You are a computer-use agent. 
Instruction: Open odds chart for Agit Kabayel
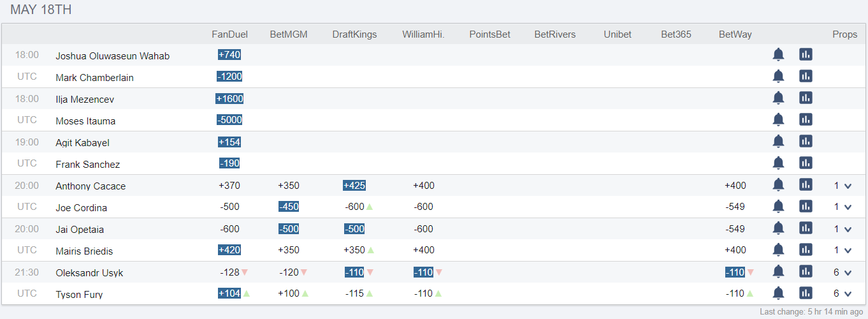tap(806, 142)
